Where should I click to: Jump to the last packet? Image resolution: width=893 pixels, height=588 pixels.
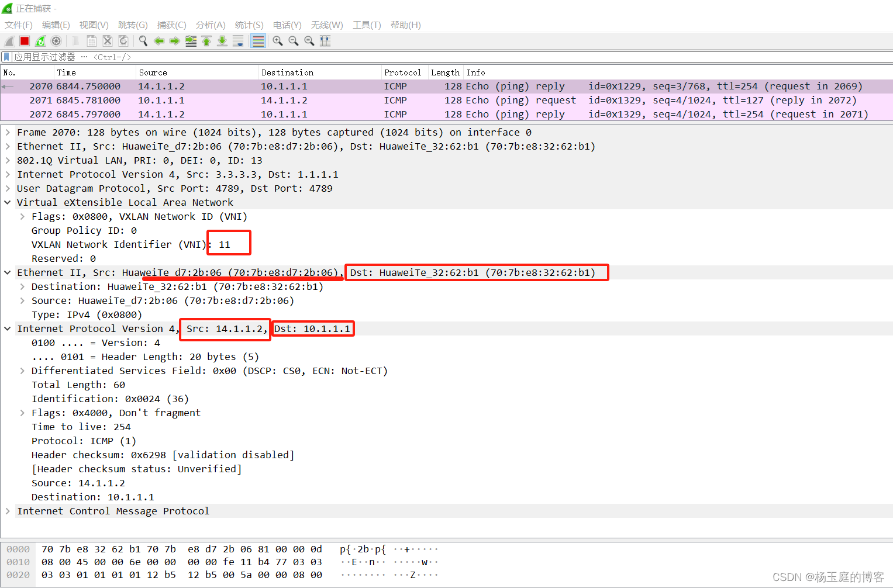pyautogui.click(x=222, y=41)
